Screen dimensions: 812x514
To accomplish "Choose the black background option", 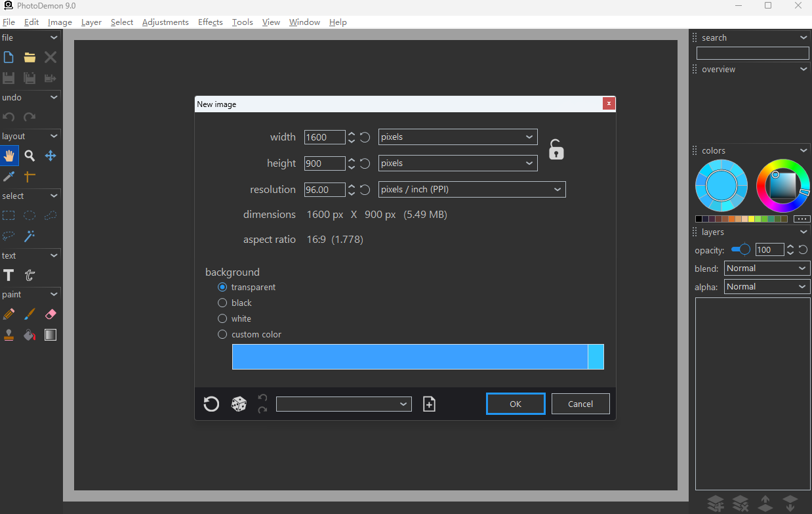I will [x=222, y=303].
